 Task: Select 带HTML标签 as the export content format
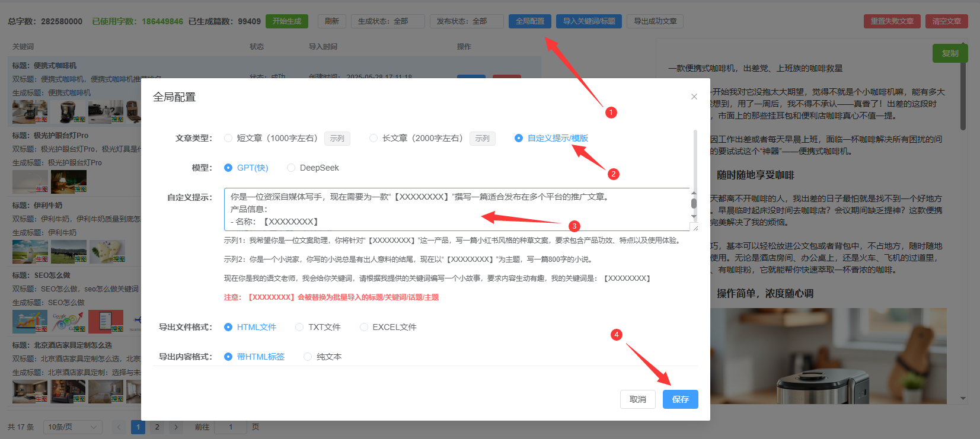[x=254, y=357]
